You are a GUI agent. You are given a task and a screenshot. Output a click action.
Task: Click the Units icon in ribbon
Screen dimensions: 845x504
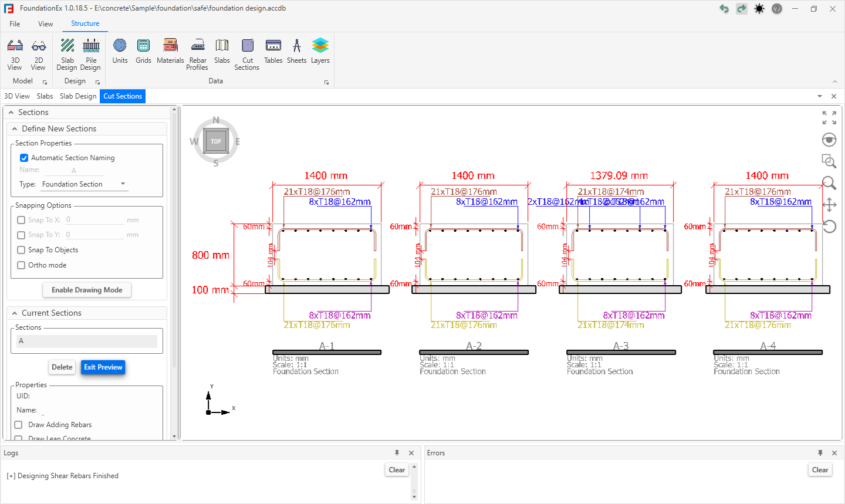[120, 52]
